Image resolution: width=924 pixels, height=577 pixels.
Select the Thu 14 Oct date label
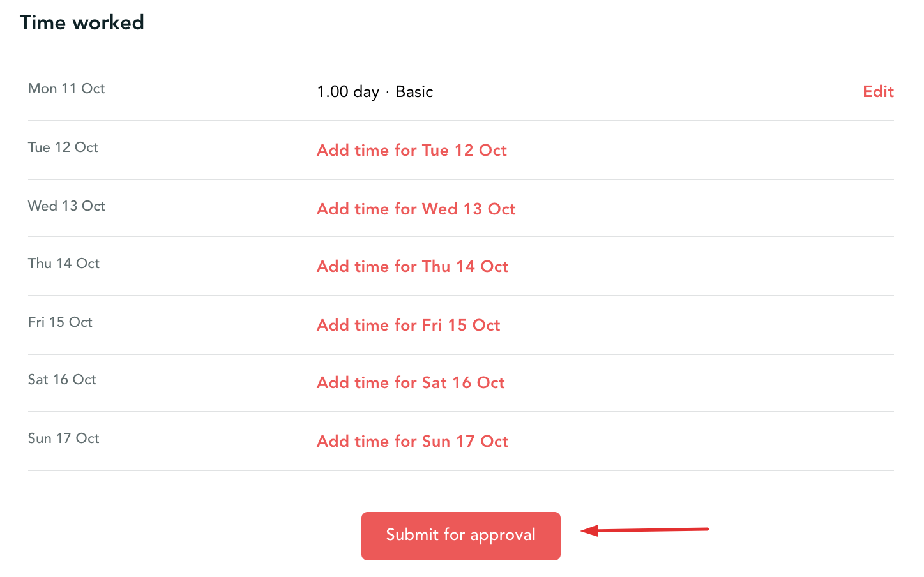point(63,263)
